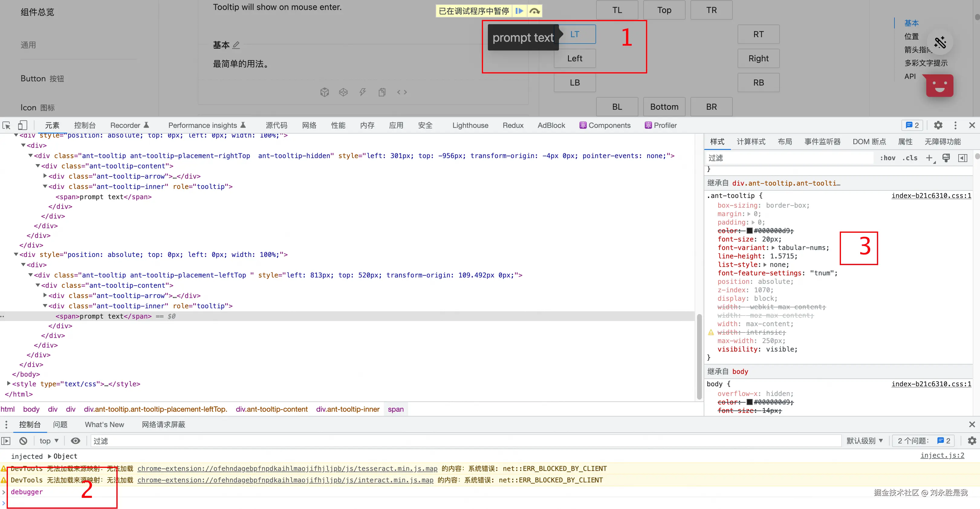Click the RT placement button
Viewport: 980px width, 509px height.
tap(758, 34)
